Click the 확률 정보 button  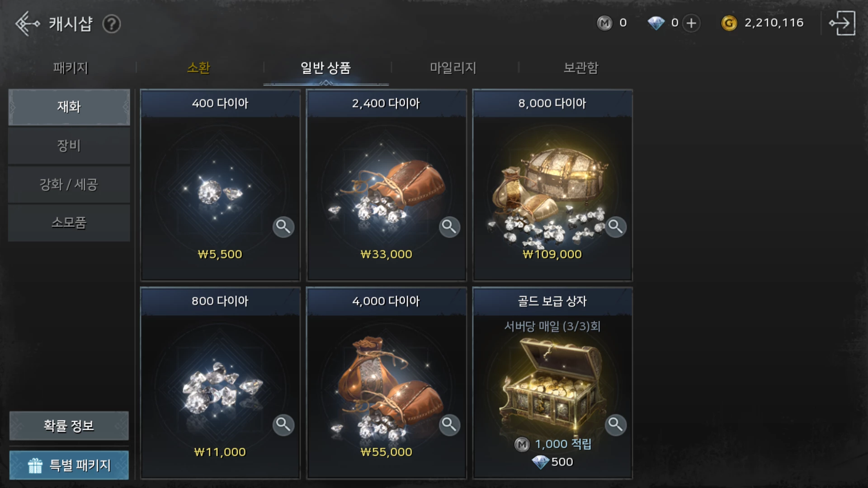click(69, 426)
